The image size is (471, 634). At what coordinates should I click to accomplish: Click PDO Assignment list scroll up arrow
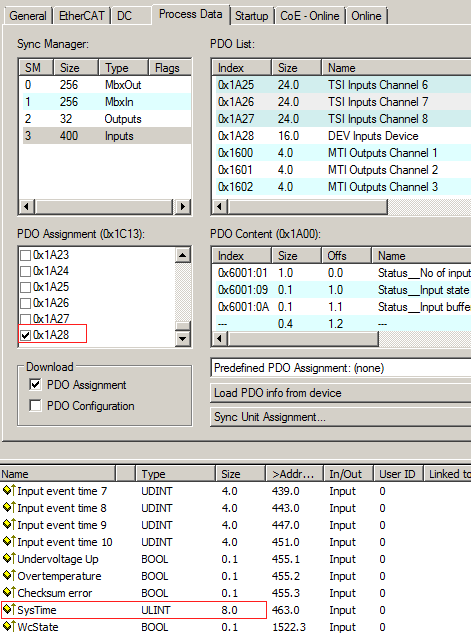(183, 255)
